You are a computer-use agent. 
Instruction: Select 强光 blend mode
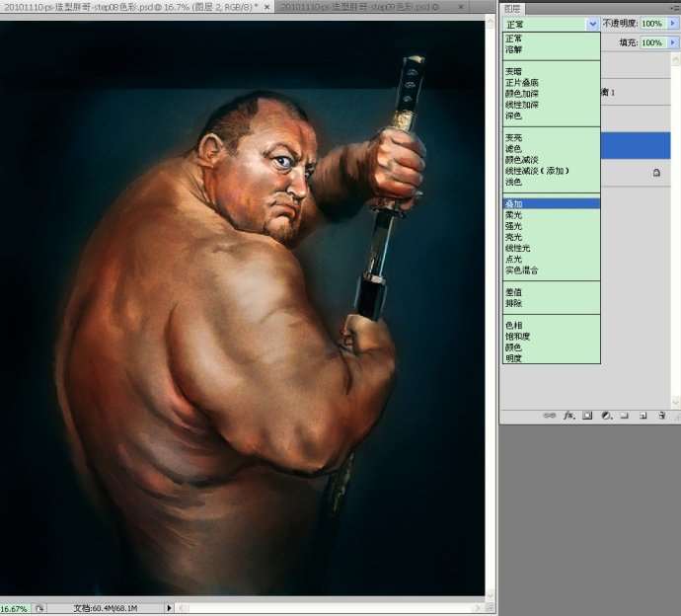click(552, 226)
